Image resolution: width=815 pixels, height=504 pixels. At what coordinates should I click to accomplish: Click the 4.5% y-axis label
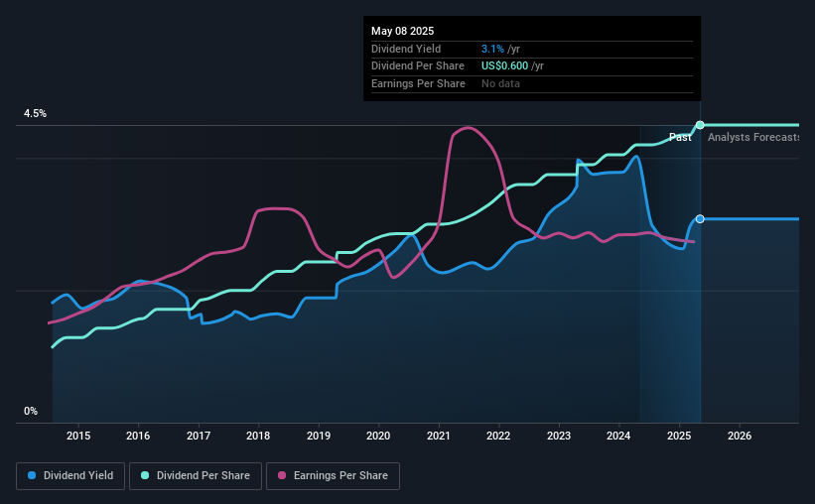pos(36,113)
